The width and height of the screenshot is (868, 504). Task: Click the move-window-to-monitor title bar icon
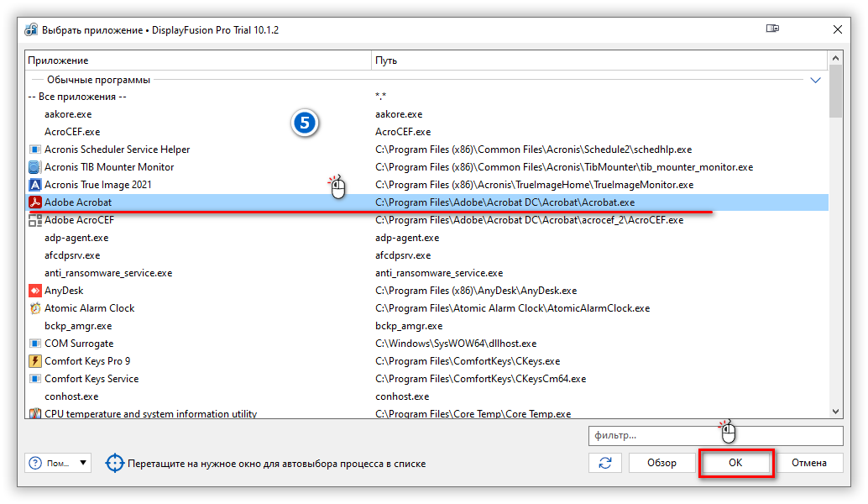[773, 29]
